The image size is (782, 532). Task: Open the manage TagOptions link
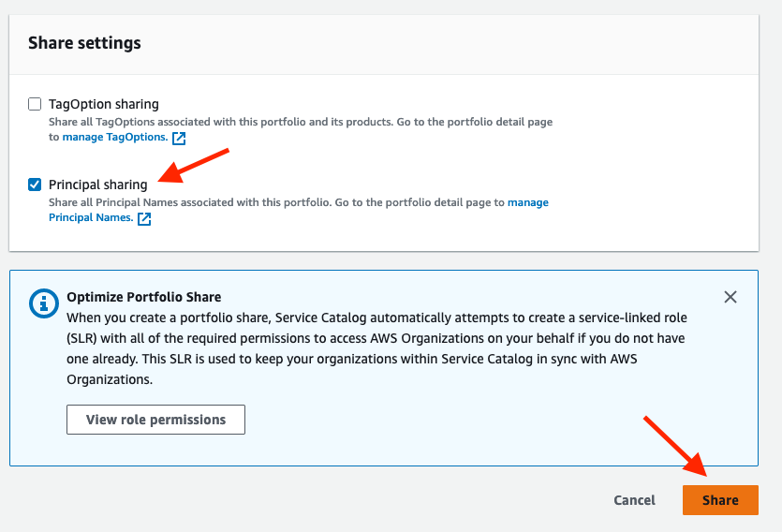tap(114, 137)
